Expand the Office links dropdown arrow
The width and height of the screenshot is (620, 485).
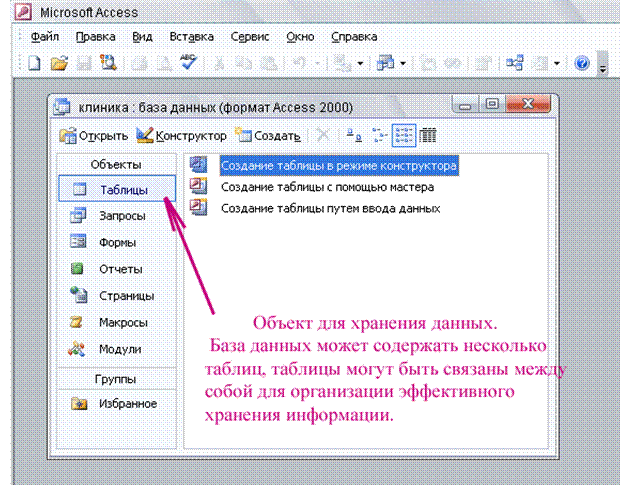[402, 63]
